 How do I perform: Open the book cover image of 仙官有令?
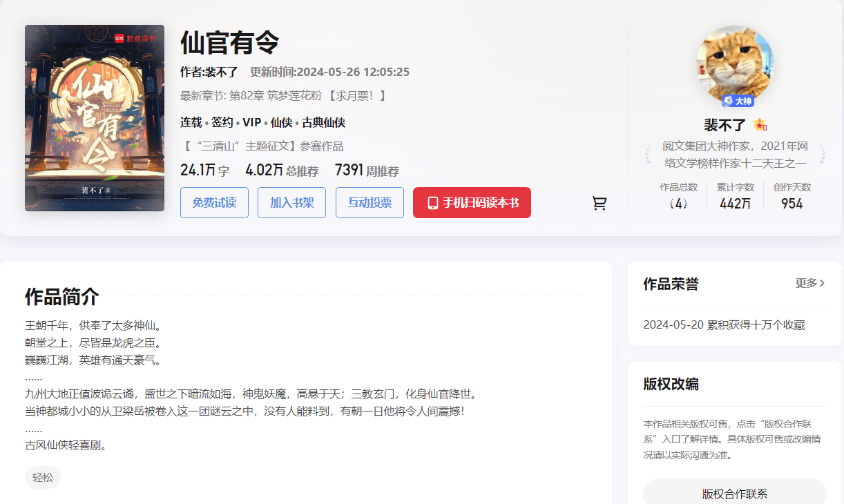(x=94, y=117)
